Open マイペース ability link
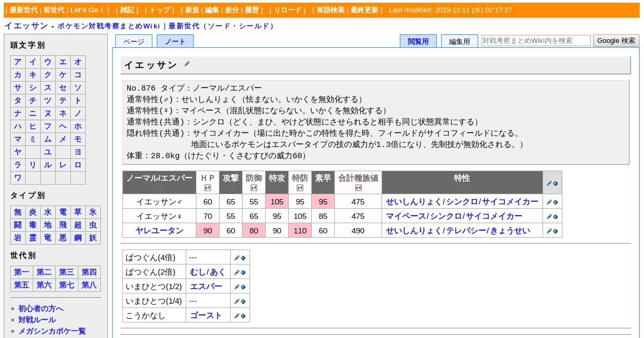The image size is (644, 338). 406,216
